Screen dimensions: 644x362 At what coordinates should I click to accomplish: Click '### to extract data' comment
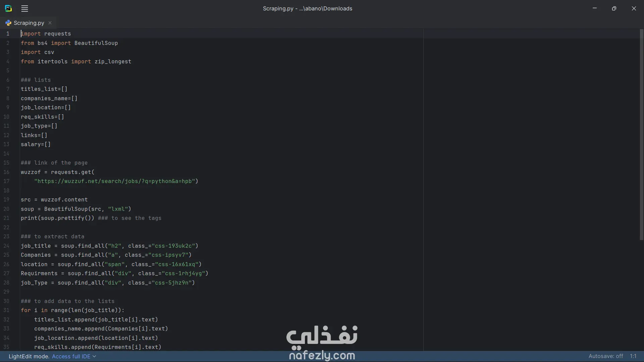(x=52, y=236)
